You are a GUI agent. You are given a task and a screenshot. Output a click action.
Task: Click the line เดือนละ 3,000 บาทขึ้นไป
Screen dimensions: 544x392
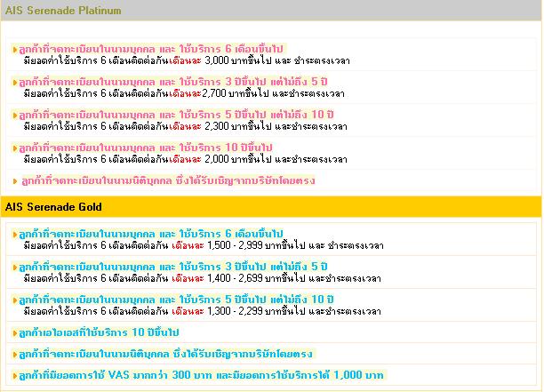(187, 60)
